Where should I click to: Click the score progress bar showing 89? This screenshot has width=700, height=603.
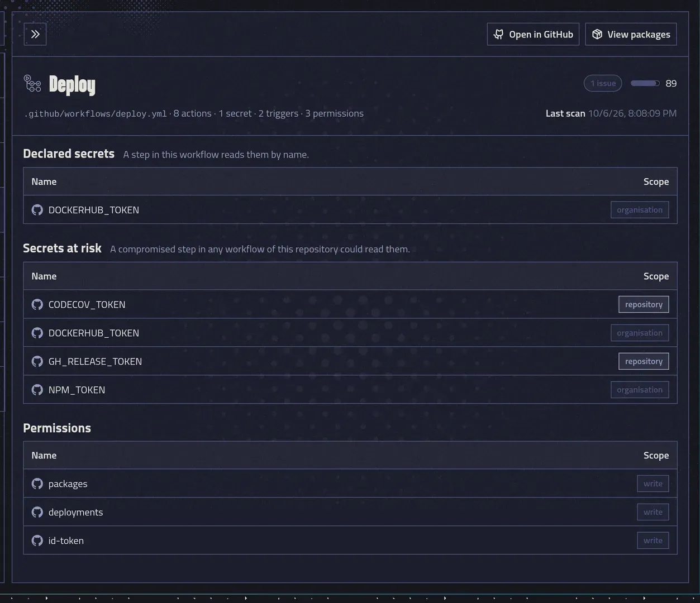[x=645, y=83]
